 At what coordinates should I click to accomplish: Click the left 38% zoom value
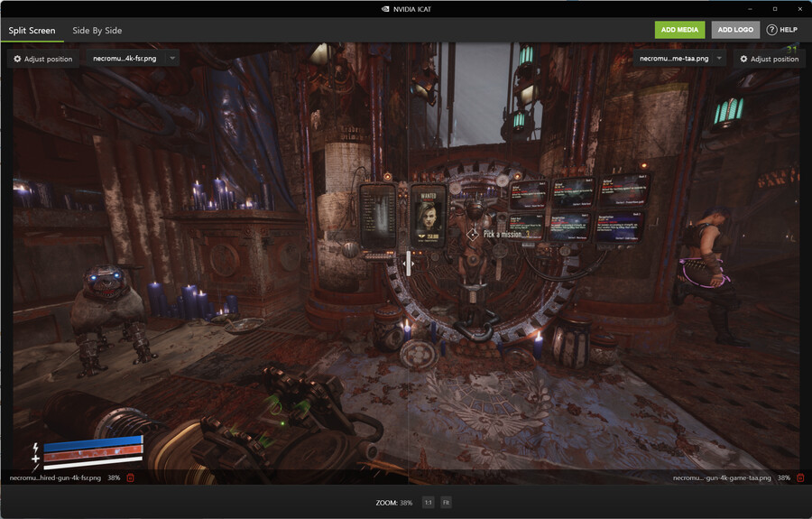(114, 477)
